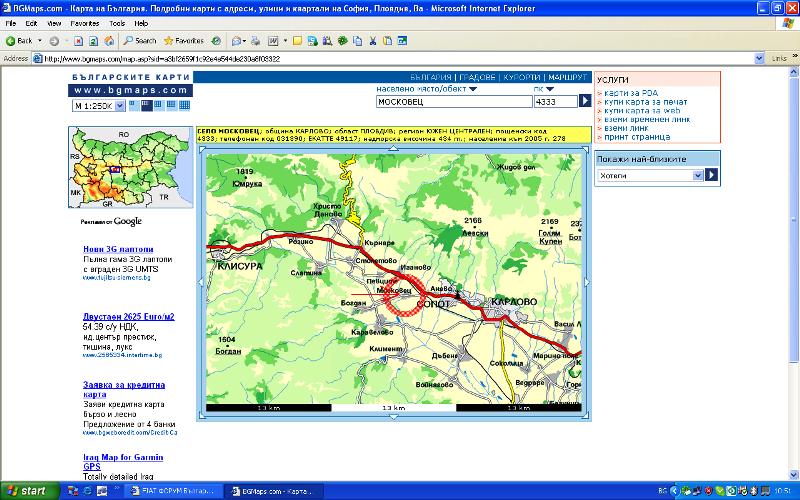Click the Home icon in toolbar
Screen dimensions: 800x500
(107, 41)
